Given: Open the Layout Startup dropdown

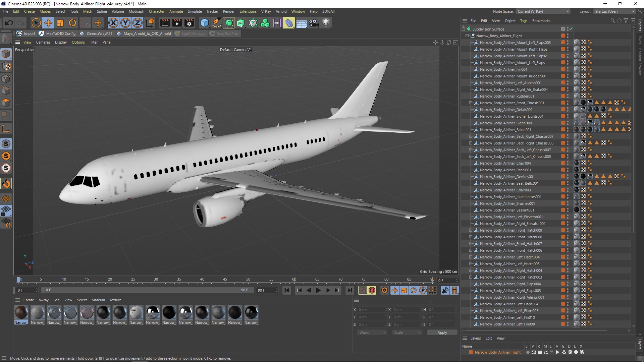Looking at the screenshot, I should point(614,11).
